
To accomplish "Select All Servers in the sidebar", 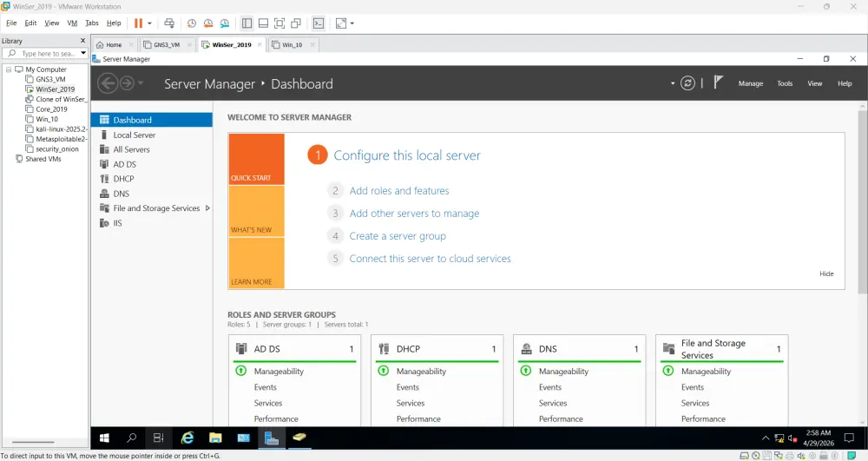I will click(152, 149).
